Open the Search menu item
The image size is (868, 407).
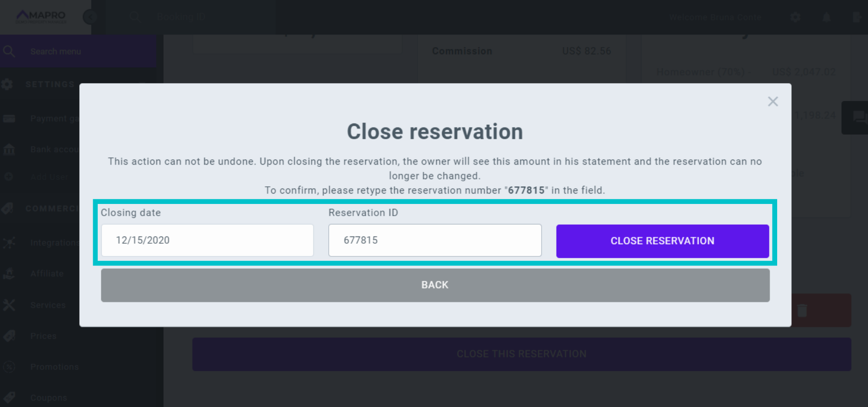point(56,51)
